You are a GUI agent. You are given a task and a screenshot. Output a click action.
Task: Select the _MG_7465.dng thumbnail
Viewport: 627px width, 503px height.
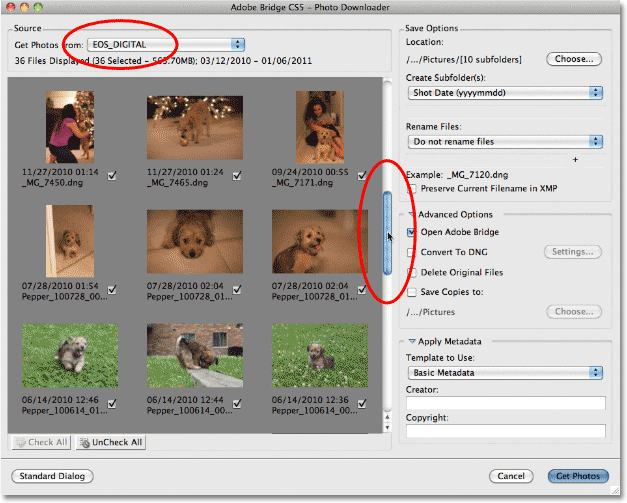coord(195,128)
